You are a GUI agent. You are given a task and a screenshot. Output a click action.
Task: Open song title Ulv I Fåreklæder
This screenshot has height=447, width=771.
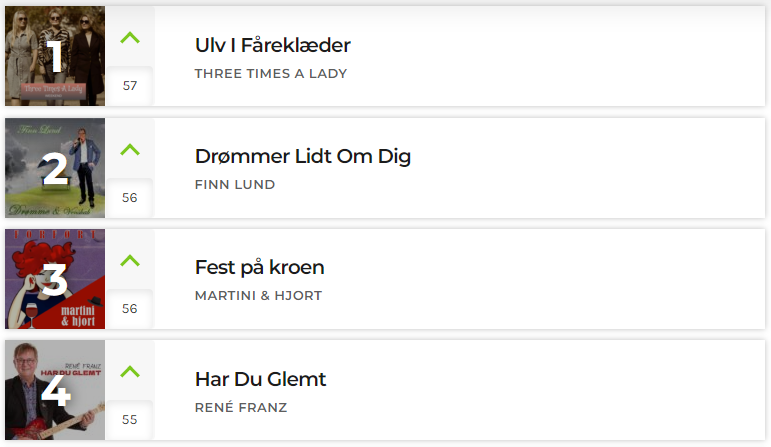pos(272,45)
